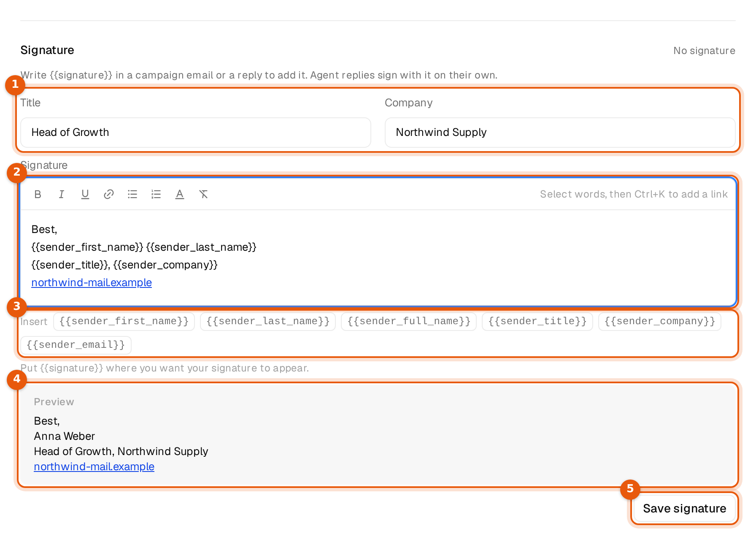Screen dimensions: 756x542
Task: Apply italic formatting icon
Action: pyautogui.click(x=61, y=194)
